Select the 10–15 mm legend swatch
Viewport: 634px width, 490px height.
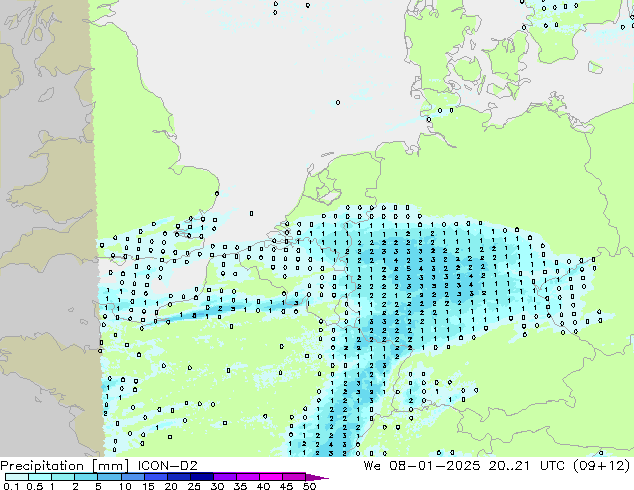coord(132,477)
